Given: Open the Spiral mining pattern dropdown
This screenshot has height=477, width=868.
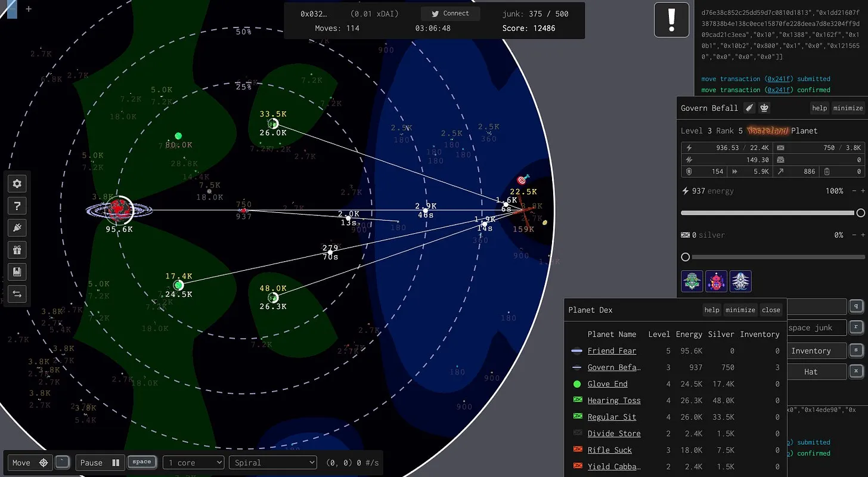Looking at the screenshot, I should 272,463.
